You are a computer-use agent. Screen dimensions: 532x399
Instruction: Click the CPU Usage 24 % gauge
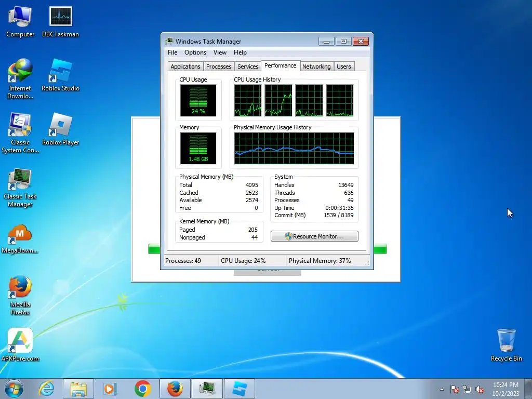tap(198, 100)
